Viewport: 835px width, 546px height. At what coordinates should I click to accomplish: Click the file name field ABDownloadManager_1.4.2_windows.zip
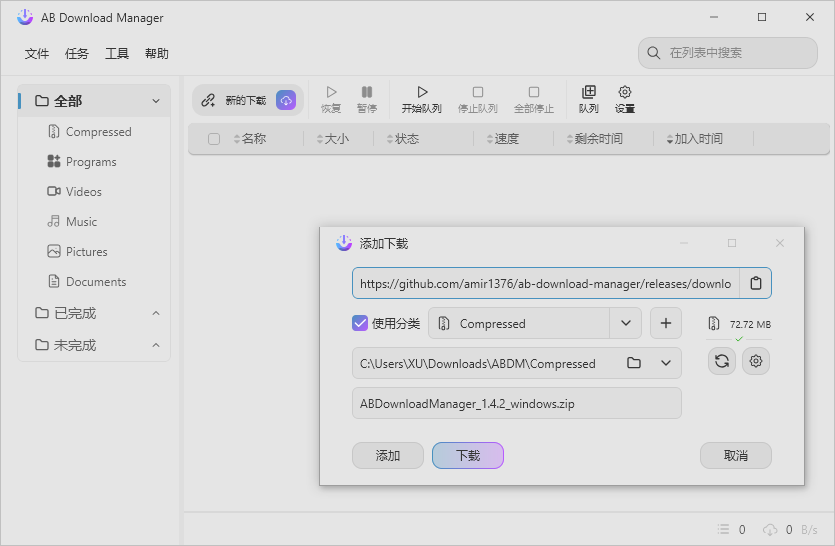tap(517, 403)
